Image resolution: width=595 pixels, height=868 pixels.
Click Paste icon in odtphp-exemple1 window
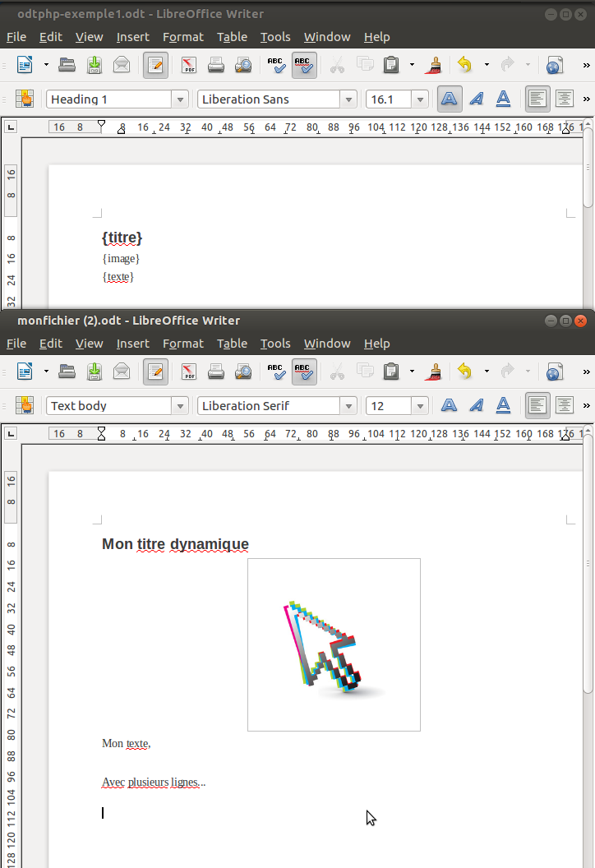coord(391,65)
